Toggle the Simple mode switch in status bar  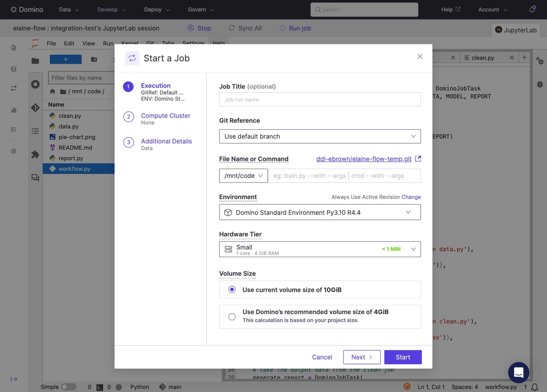(68, 387)
